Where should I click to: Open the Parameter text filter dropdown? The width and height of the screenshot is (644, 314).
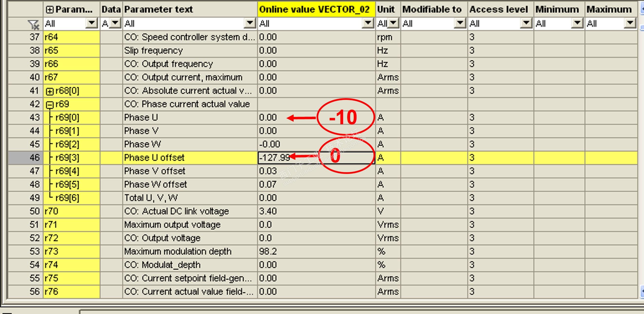coord(250,23)
